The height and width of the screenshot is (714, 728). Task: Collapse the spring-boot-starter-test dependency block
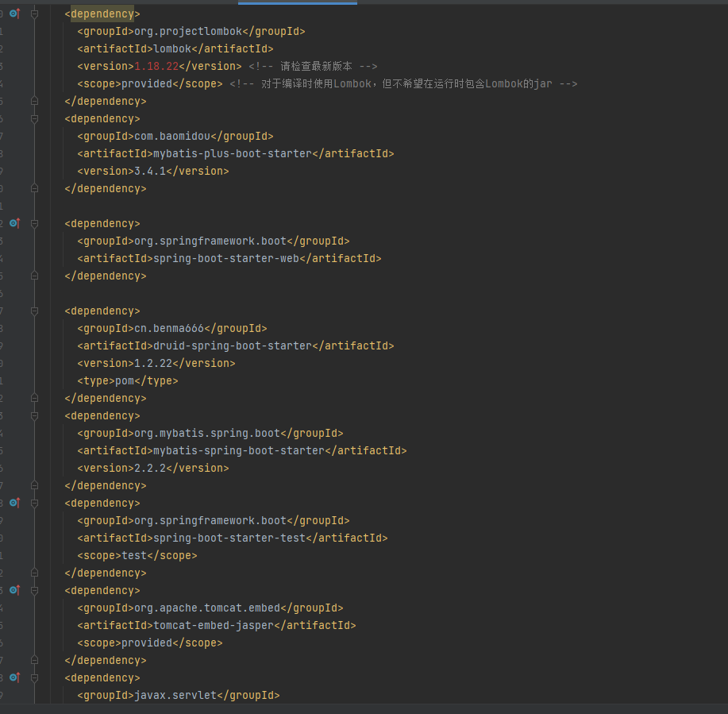tap(34, 503)
